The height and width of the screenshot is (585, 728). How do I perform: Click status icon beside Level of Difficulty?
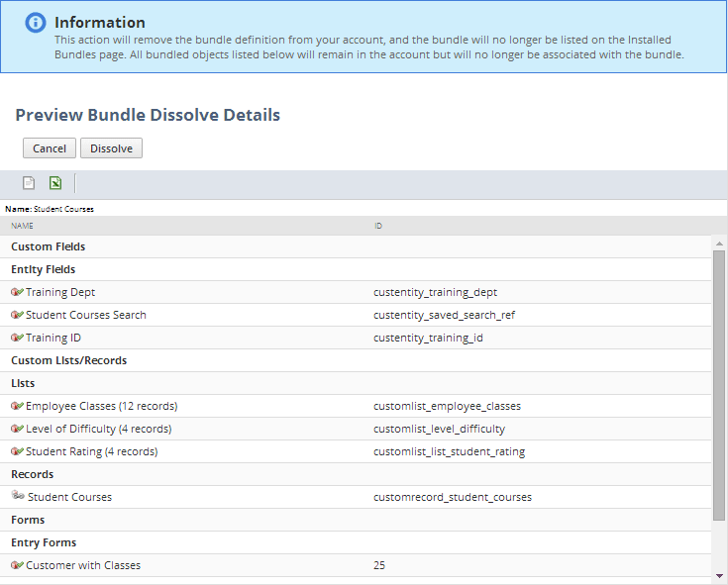(x=17, y=429)
